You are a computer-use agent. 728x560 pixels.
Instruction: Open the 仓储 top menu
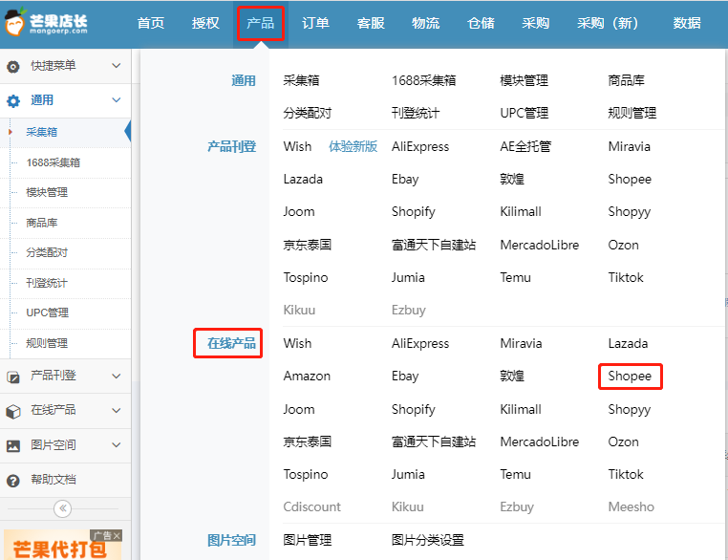tap(481, 23)
